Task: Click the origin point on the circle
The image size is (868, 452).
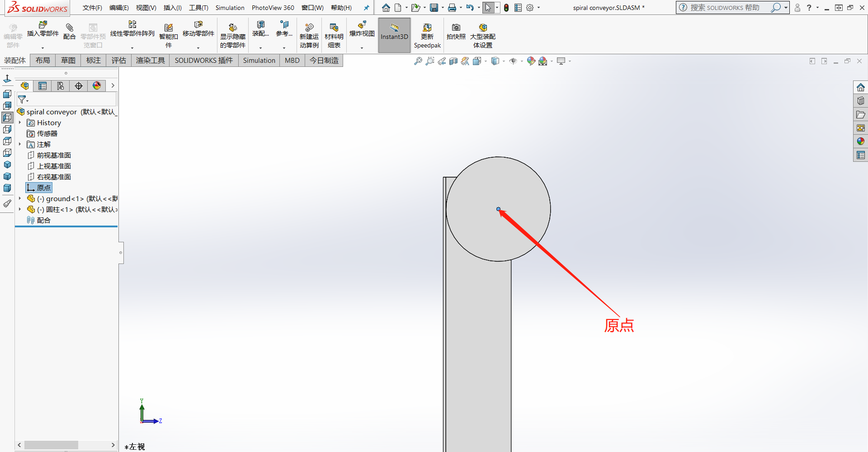Action: 498,209
